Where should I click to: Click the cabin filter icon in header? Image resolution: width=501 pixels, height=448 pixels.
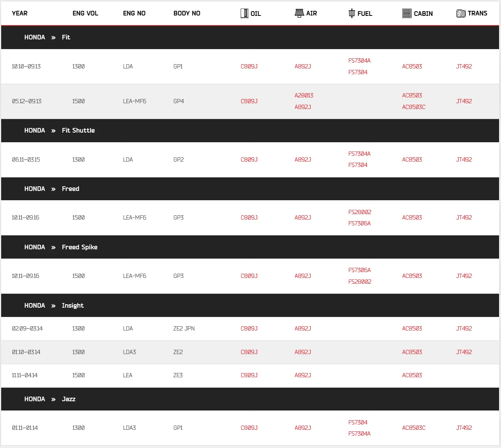407,14
